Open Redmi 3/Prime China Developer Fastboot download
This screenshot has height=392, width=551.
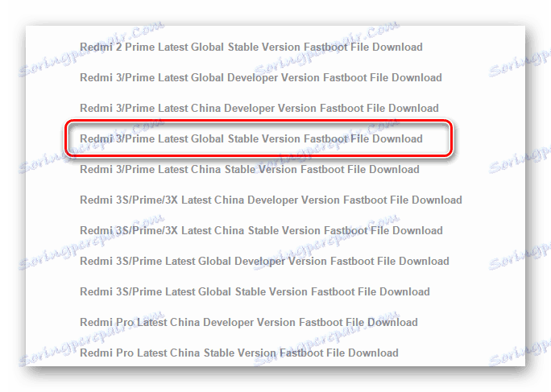pos(259,108)
